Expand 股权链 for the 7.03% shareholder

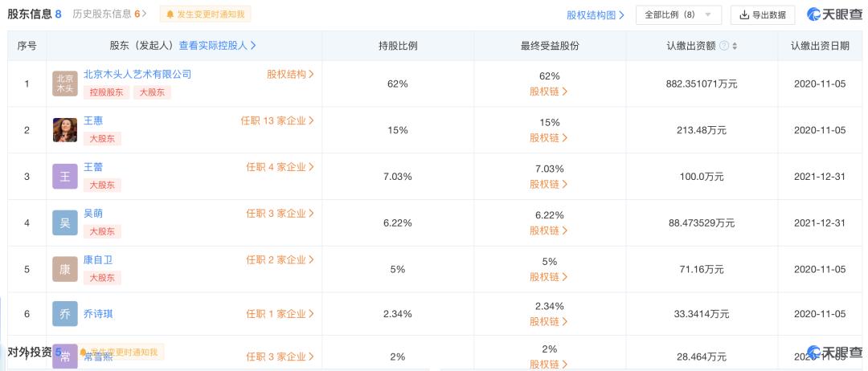pos(549,184)
